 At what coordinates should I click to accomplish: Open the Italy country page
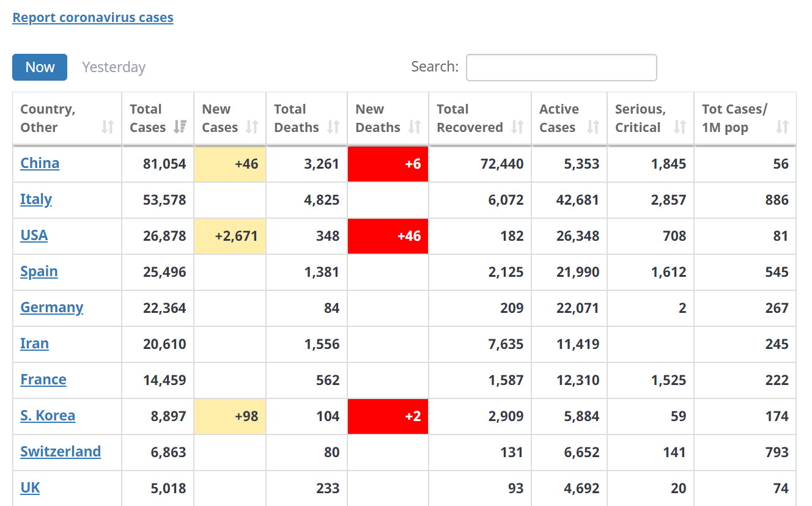point(36,199)
